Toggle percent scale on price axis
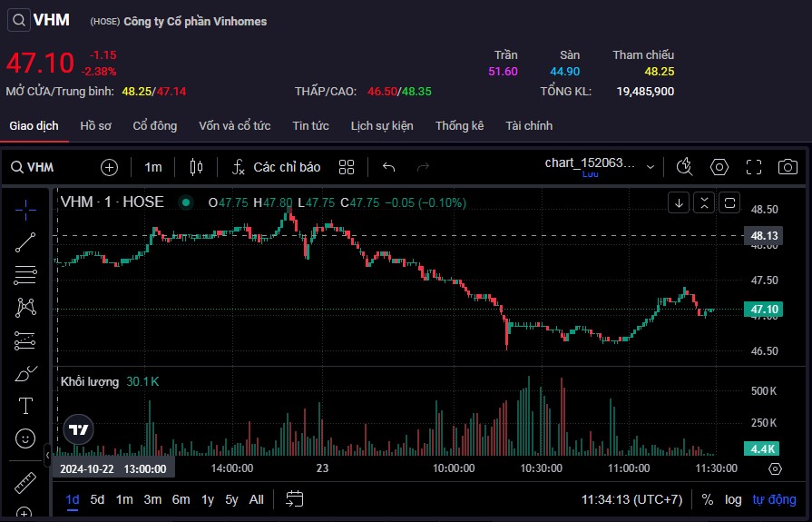The height and width of the screenshot is (522, 812). (x=707, y=499)
